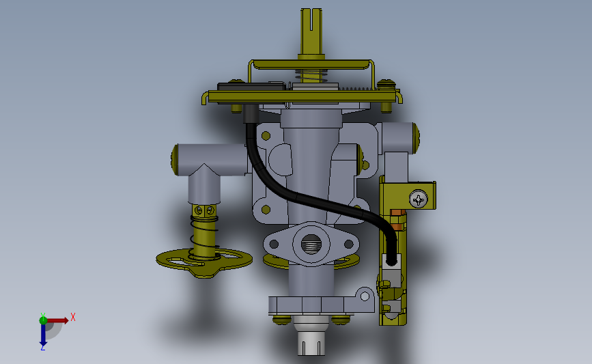Viewport: 592px width, 364px height.
Task: Select the threaded port in the center flange
Action: point(311,244)
